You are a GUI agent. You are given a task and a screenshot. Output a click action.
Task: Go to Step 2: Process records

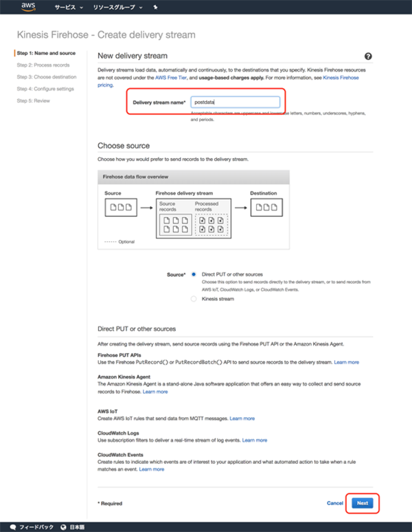point(43,65)
